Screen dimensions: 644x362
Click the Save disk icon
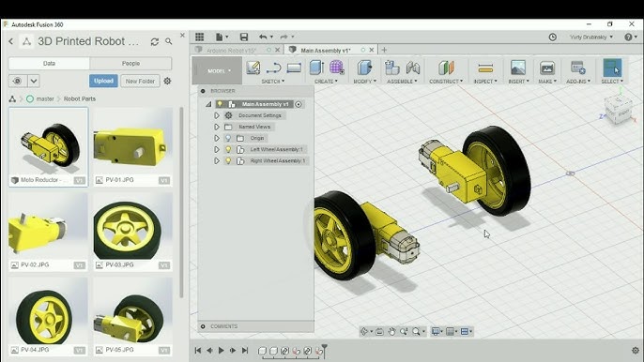point(243,37)
